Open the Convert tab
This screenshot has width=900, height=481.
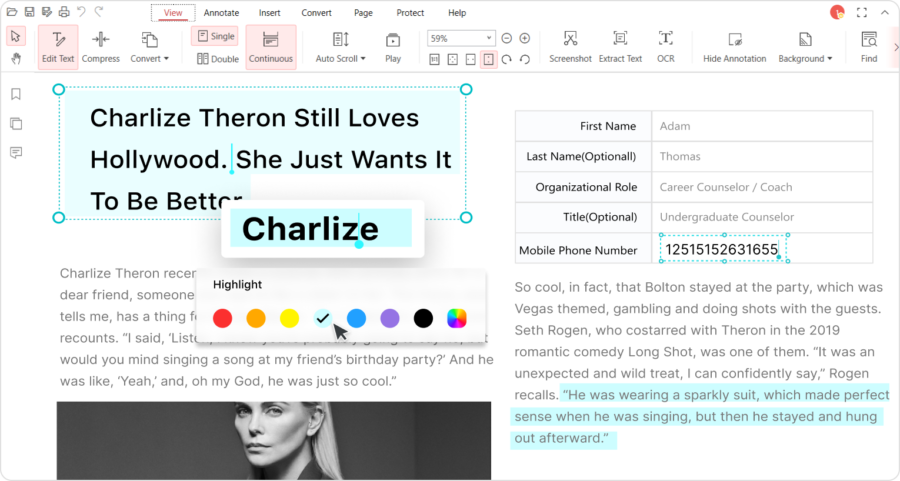point(316,13)
